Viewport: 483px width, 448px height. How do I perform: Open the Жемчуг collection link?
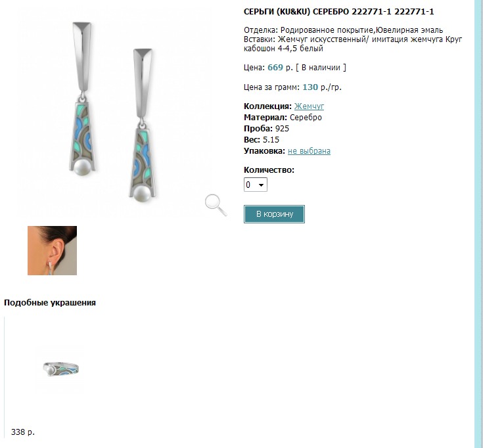309,106
